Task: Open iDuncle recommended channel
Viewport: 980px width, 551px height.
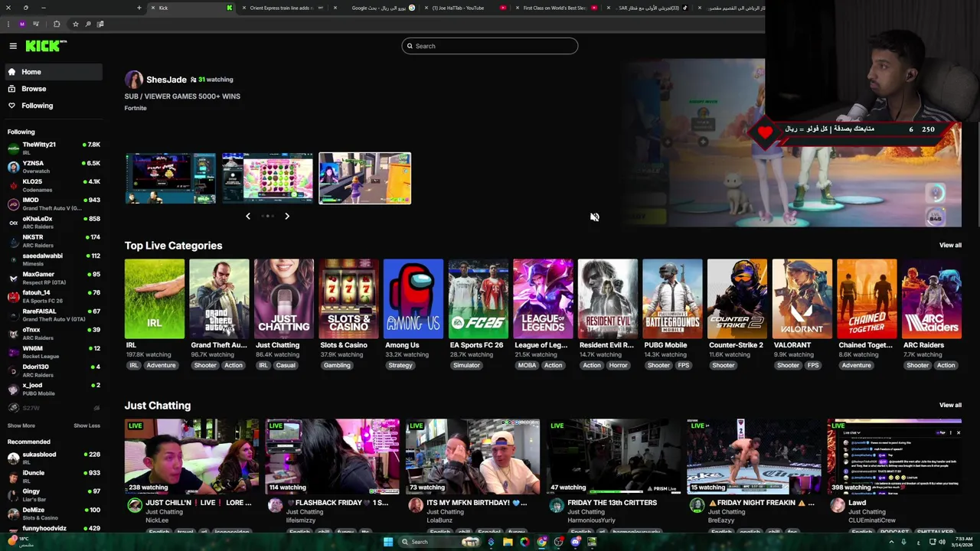Action: coord(54,476)
